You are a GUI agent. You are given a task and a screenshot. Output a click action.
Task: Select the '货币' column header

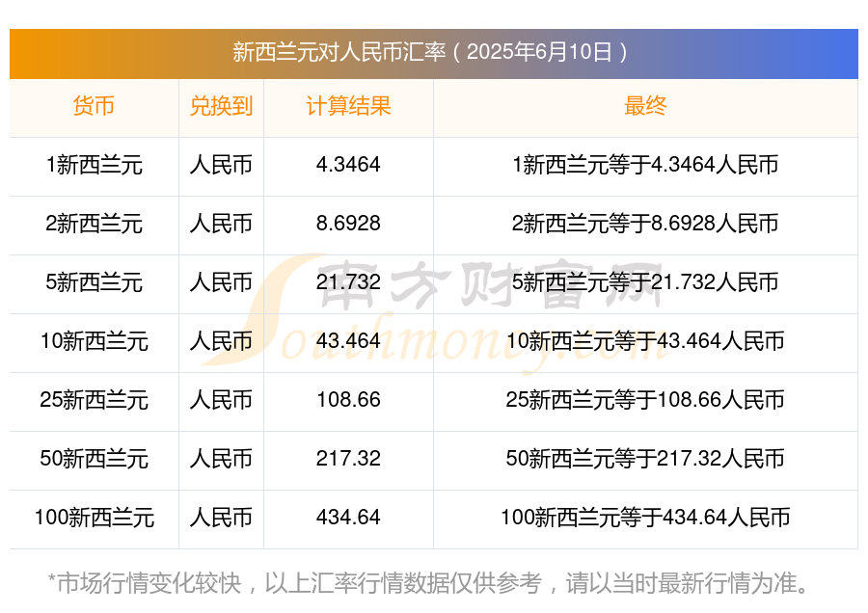tap(94, 106)
